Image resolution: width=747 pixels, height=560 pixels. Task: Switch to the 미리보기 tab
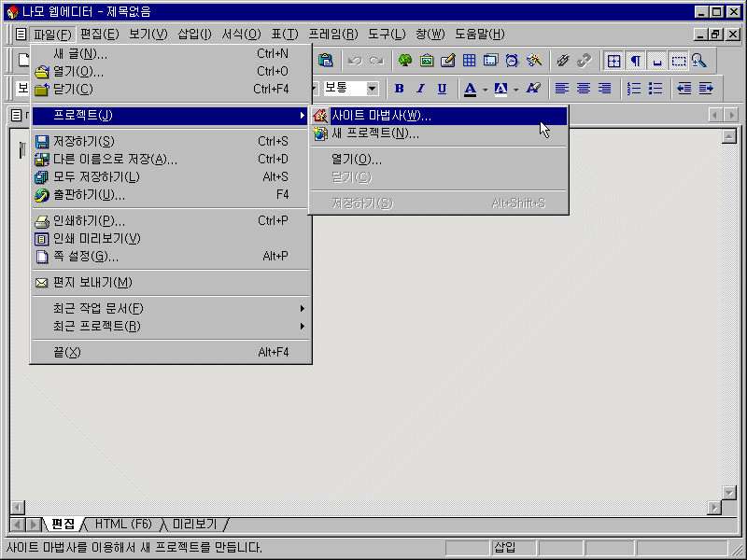pos(194,525)
